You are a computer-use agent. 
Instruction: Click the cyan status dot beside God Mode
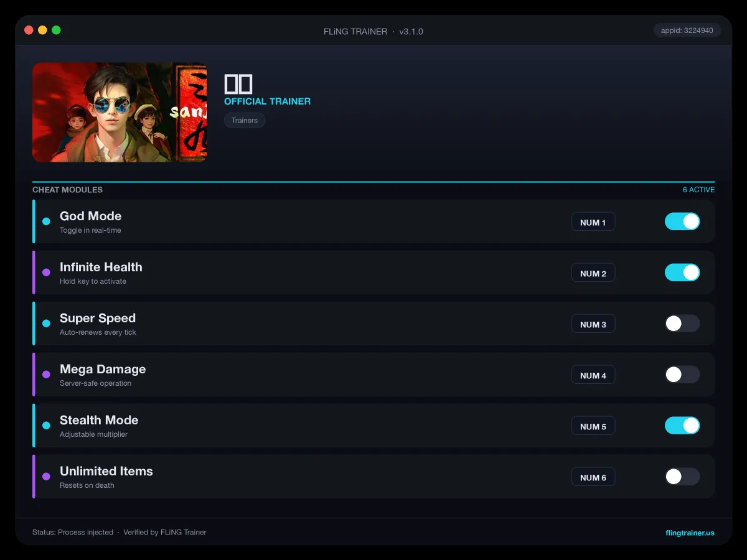[x=46, y=222]
